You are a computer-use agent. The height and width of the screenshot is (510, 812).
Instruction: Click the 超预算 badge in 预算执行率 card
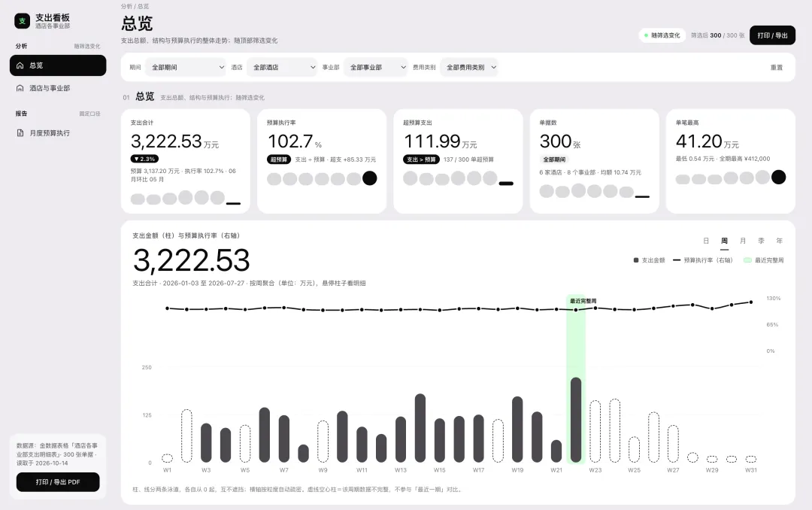(279, 159)
